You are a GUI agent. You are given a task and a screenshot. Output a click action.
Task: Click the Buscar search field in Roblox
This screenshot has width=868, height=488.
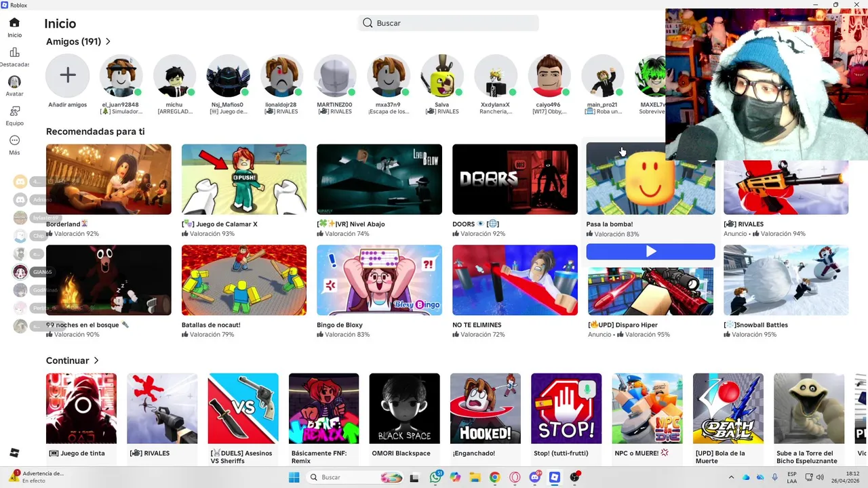click(x=448, y=23)
